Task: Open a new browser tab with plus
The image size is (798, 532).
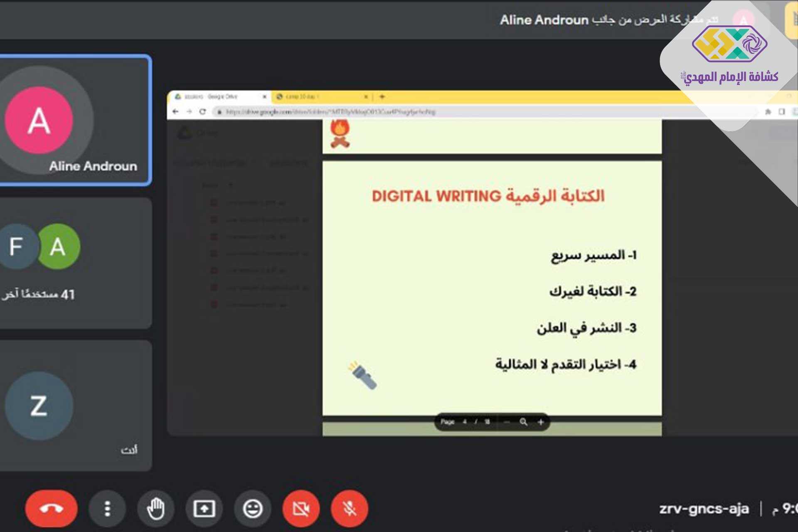Action: click(382, 96)
